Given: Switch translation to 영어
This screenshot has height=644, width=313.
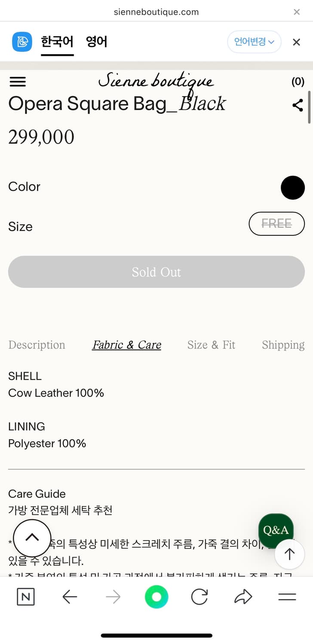Looking at the screenshot, I should click(x=96, y=42).
